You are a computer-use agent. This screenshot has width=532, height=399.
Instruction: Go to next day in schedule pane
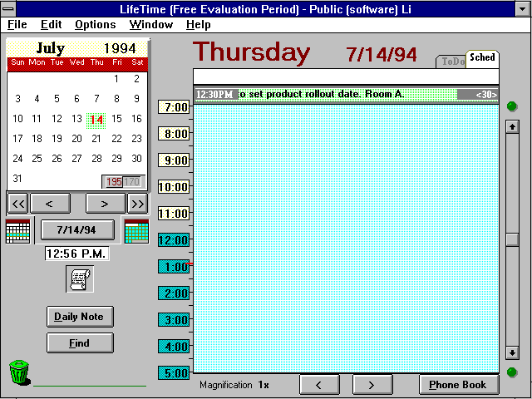pos(372,385)
